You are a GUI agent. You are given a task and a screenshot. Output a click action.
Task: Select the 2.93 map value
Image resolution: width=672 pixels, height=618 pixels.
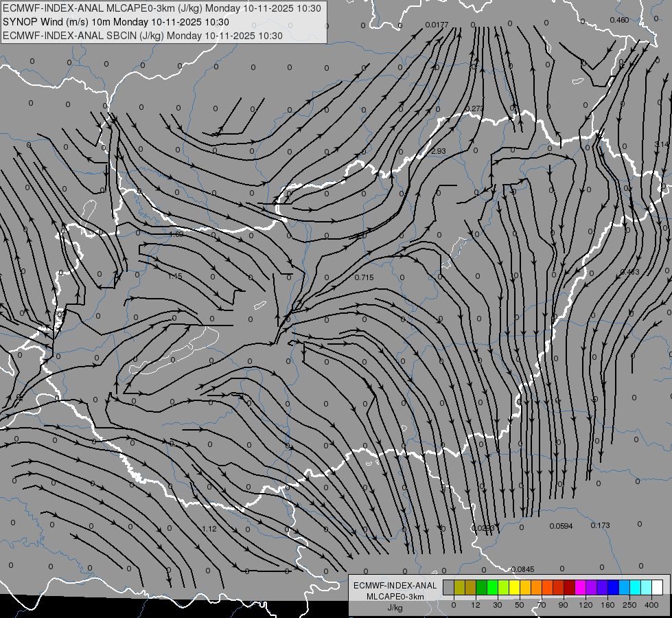(439, 151)
